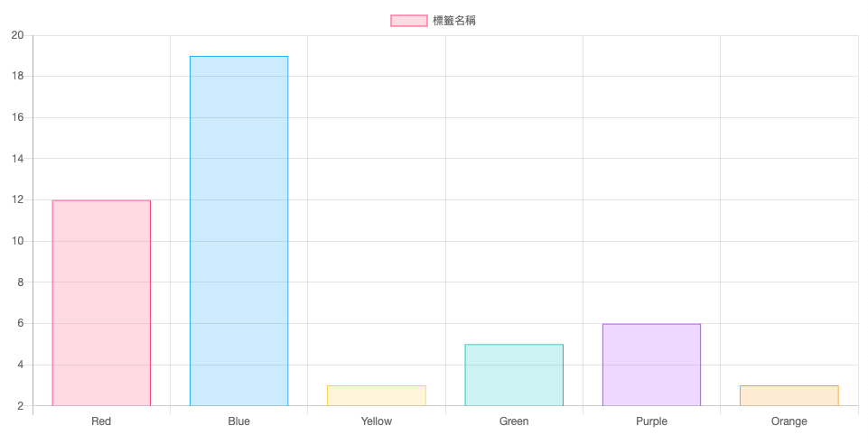The height and width of the screenshot is (444, 868).
Task: Click the Green x-axis label
Action: [514, 421]
